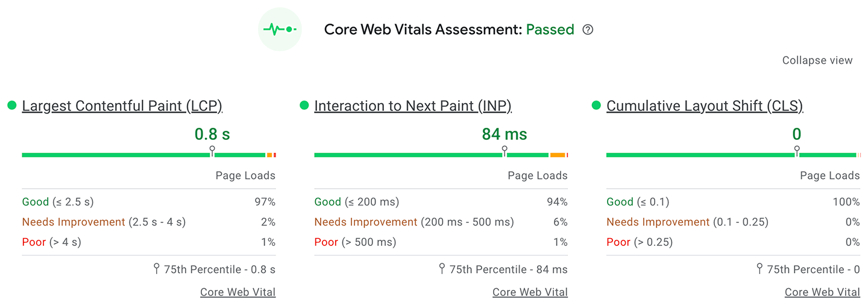Image resolution: width=868 pixels, height=305 pixels.
Task: Open the help icon beside Passed
Action: coord(588,30)
